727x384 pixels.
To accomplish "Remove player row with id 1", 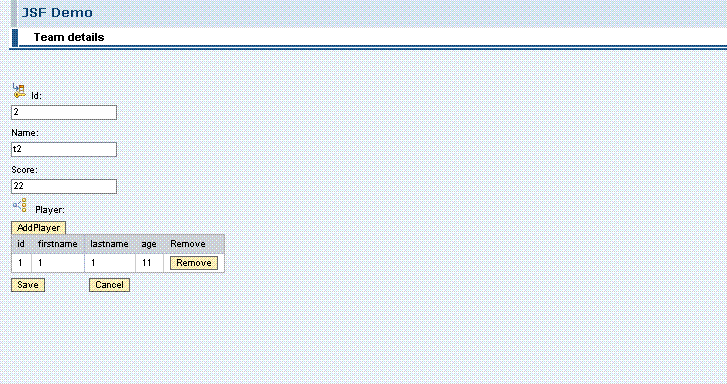I will (x=194, y=263).
